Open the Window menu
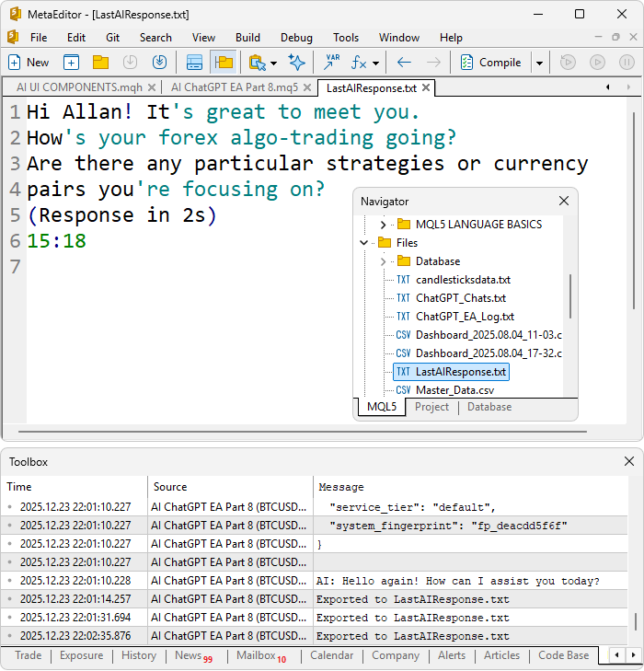The width and height of the screenshot is (644, 671). click(399, 38)
